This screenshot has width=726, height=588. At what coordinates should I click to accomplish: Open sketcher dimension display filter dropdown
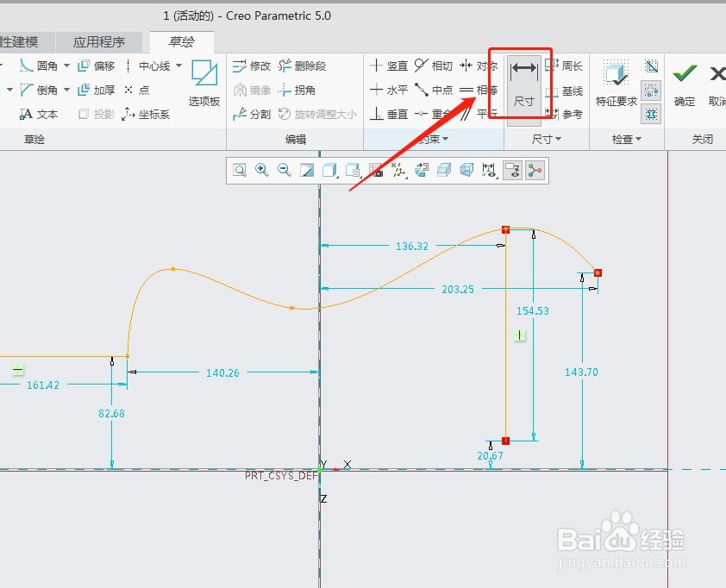point(489,171)
